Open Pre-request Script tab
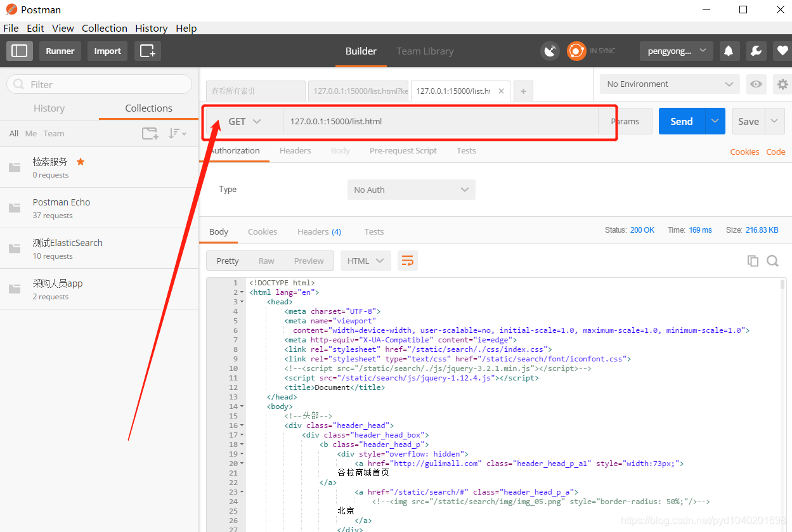792x532 pixels. click(403, 150)
